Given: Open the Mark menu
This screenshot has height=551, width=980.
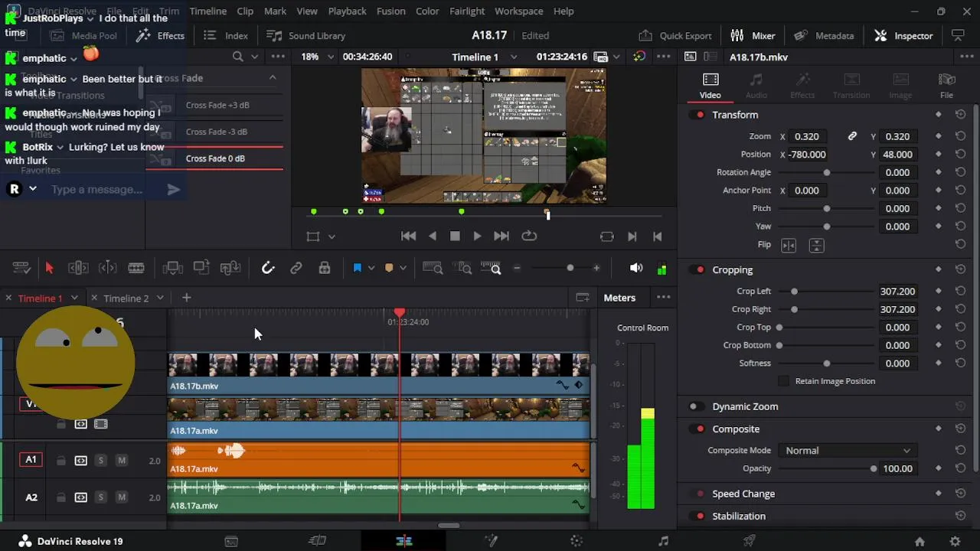Looking at the screenshot, I should click(x=275, y=11).
